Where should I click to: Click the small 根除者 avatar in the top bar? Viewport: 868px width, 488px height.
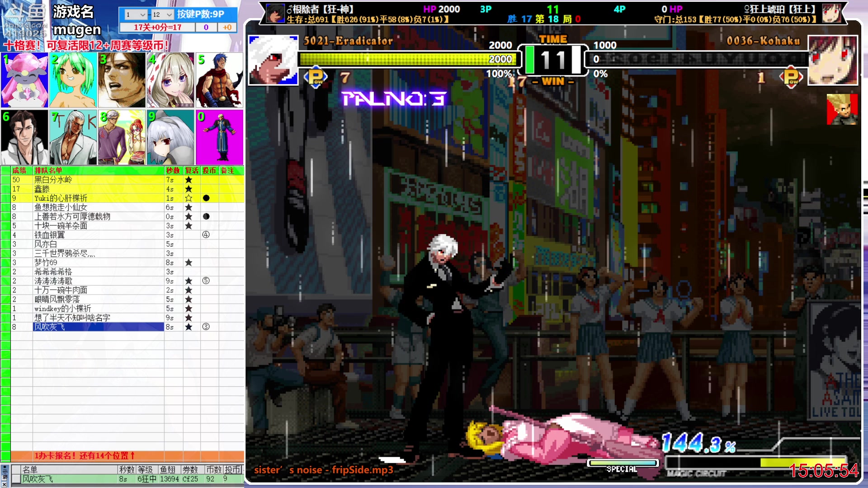[x=274, y=14]
